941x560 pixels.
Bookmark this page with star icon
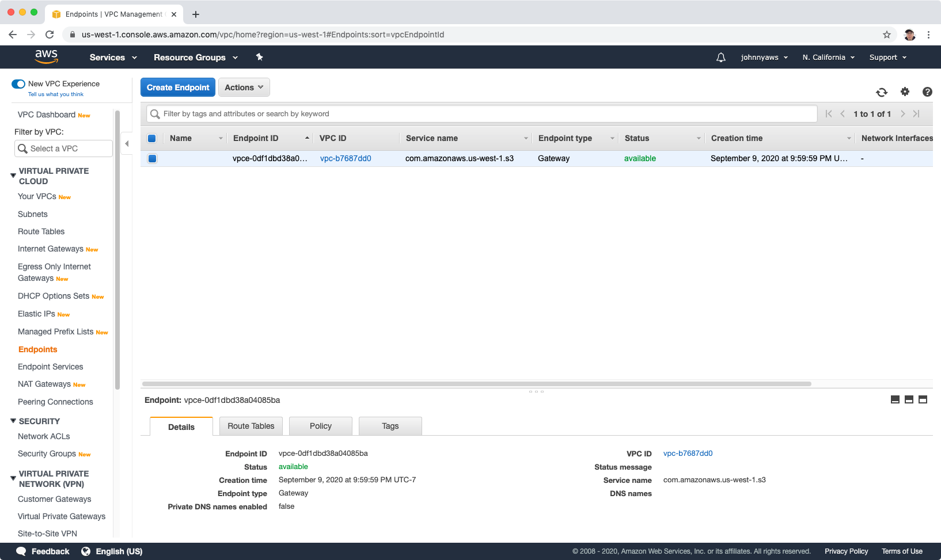pyautogui.click(x=887, y=35)
